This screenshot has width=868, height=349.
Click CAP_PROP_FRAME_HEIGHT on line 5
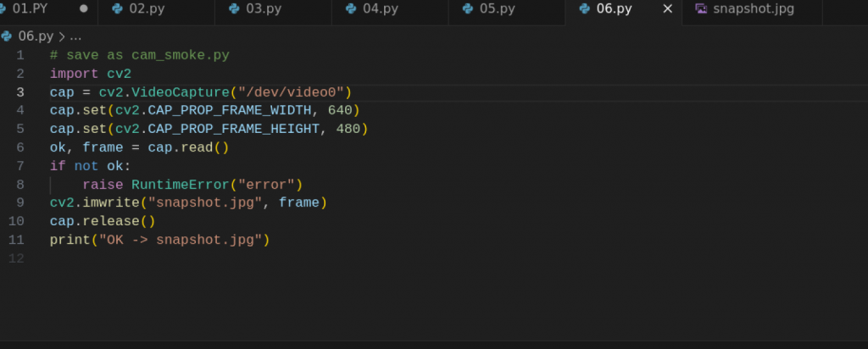click(234, 129)
